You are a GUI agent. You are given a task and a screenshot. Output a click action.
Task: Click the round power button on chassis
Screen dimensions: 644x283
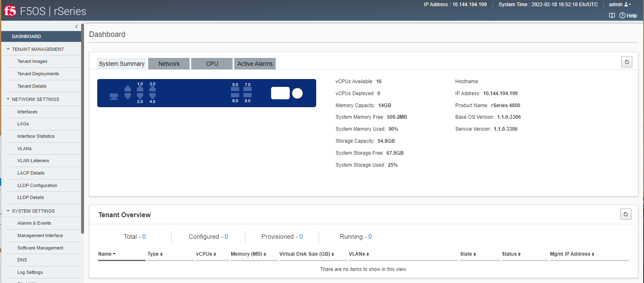[x=297, y=94]
